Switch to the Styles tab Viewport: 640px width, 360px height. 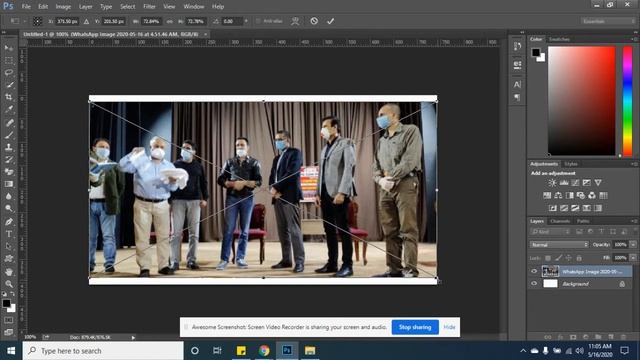coord(571,164)
